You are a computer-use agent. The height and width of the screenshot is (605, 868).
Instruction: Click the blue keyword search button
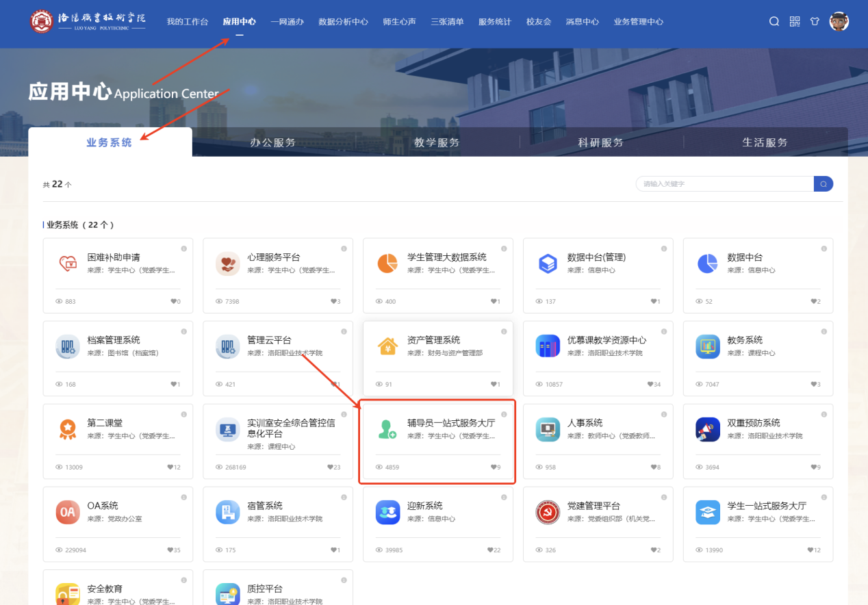click(x=823, y=184)
